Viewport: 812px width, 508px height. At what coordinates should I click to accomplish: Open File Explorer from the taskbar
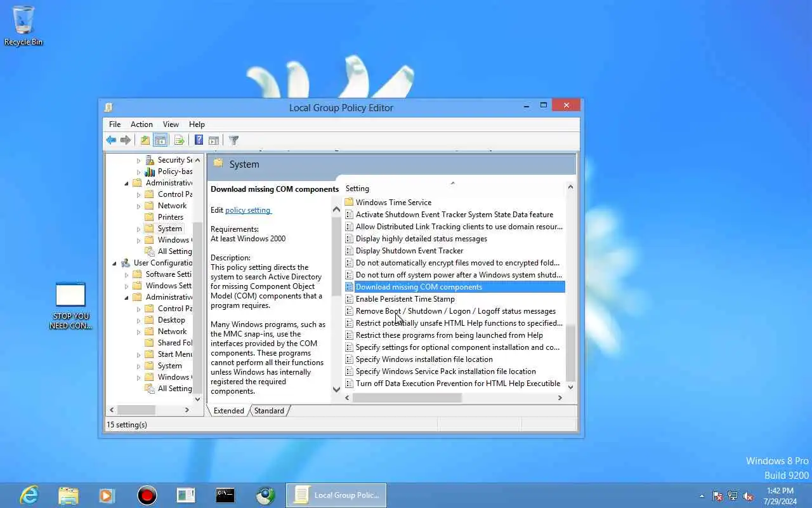(x=68, y=495)
